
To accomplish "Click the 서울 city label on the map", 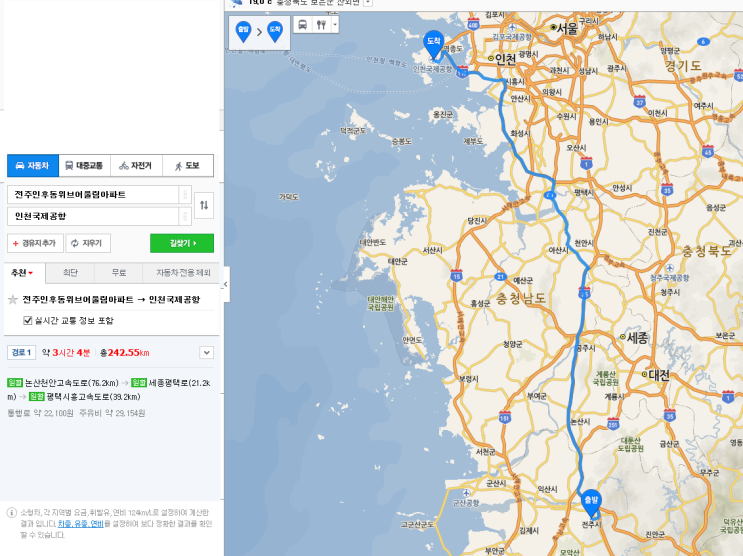I will click(567, 28).
